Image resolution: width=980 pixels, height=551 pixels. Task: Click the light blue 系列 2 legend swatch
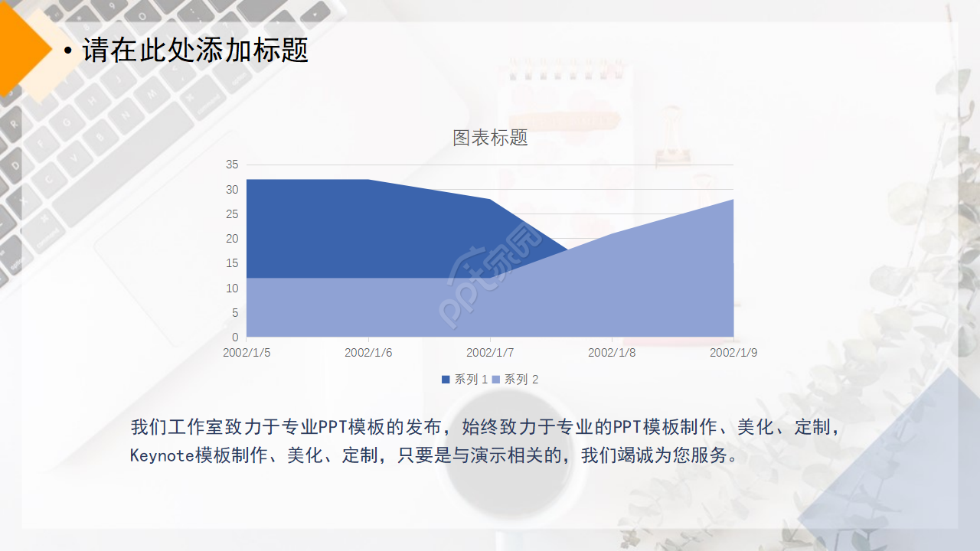click(495, 380)
